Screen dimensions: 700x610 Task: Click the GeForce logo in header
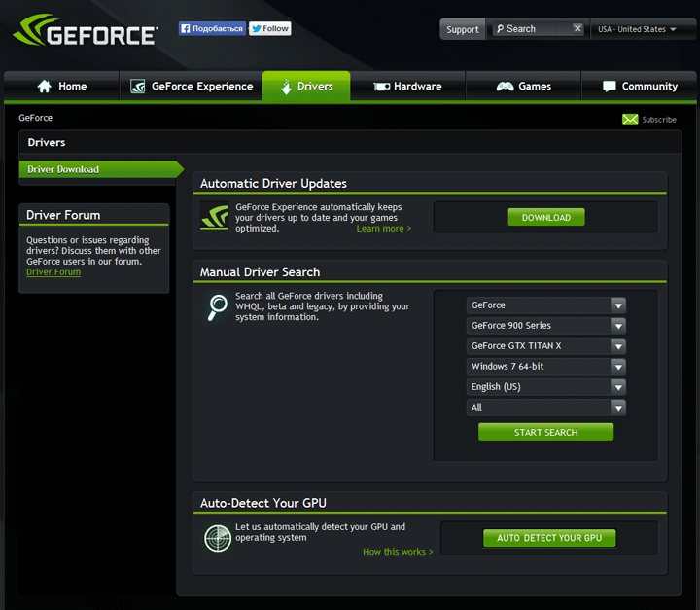point(86,30)
